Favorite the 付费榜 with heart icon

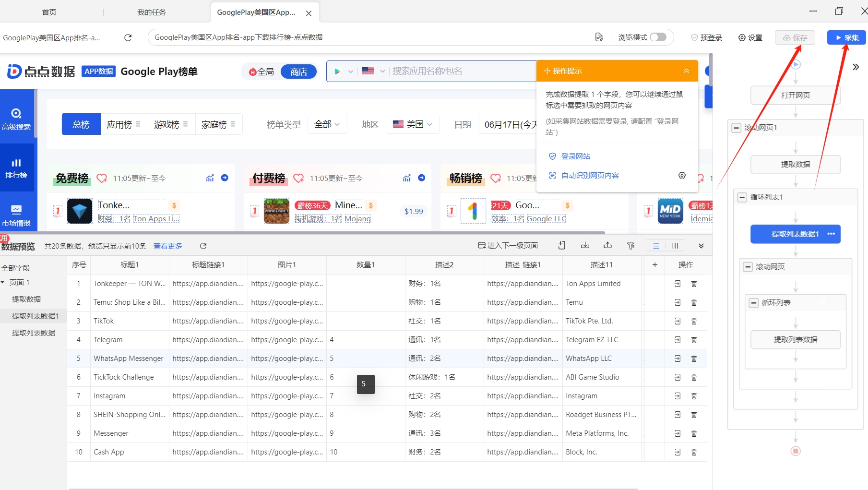coord(298,178)
